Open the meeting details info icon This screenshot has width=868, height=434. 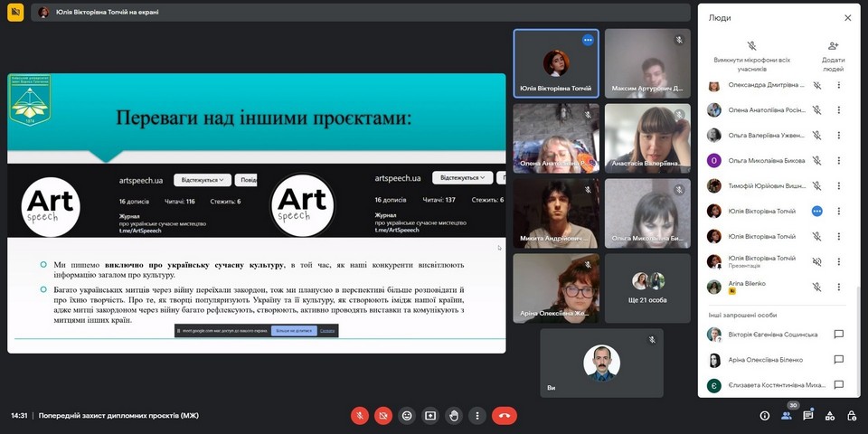tap(764, 416)
